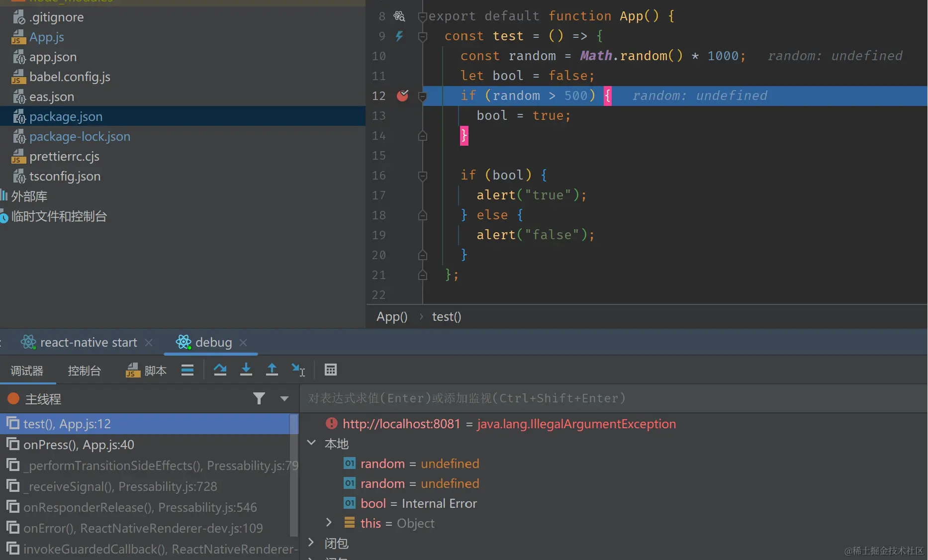Open the Evaluate Expression calculator icon
The image size is (928, 560).
click(x=330, y=370)
